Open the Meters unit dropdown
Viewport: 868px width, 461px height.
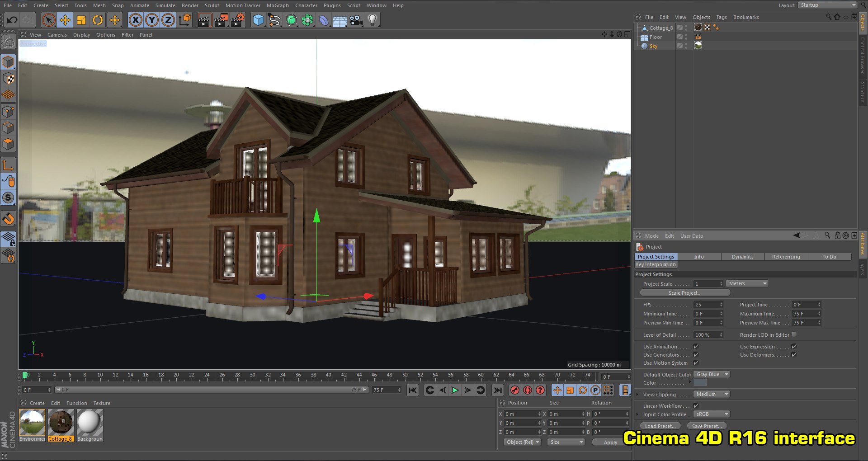(747, 283)
